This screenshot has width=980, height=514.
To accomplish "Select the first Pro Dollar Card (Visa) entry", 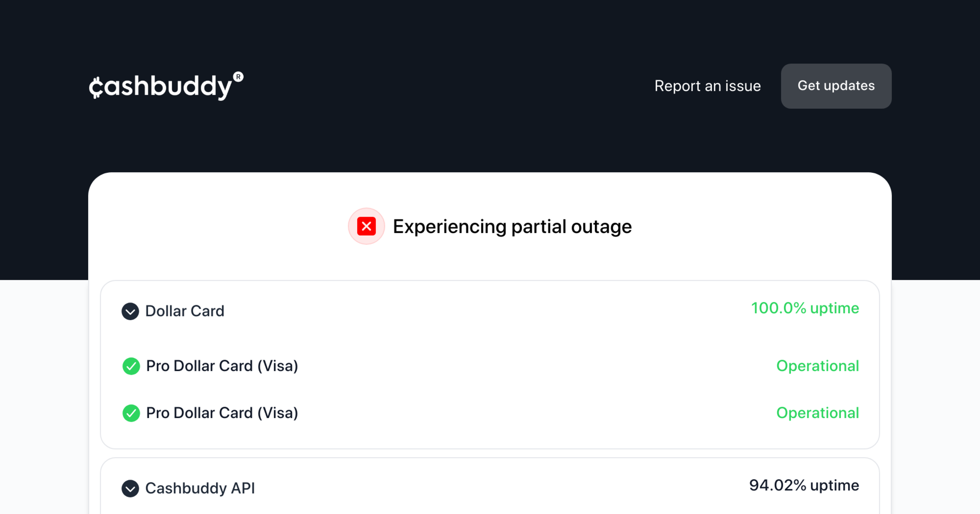I will coord(222,366).
